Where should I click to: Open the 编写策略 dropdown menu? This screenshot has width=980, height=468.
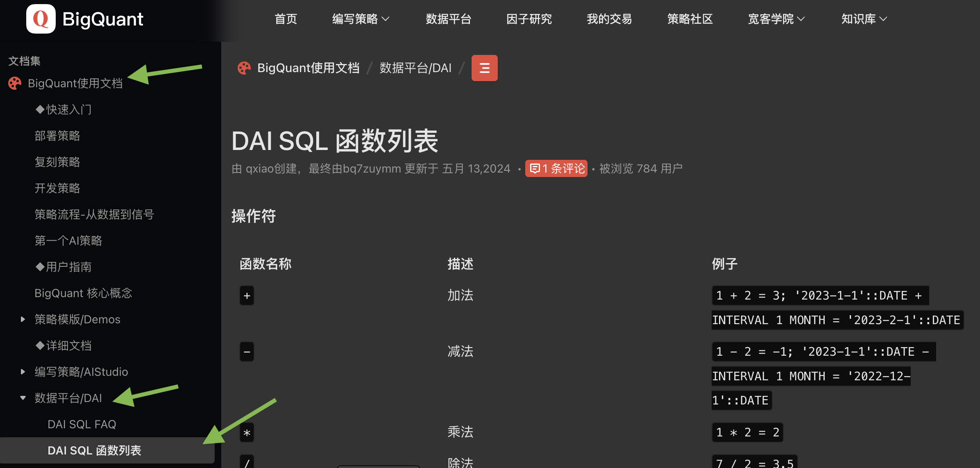360,19
